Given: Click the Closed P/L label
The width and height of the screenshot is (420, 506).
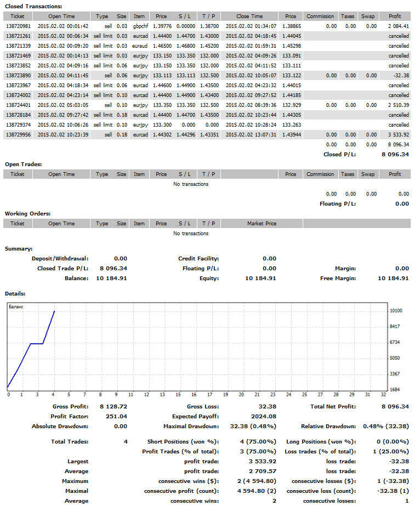Looking at the screenshot, I should click(339, 154).
